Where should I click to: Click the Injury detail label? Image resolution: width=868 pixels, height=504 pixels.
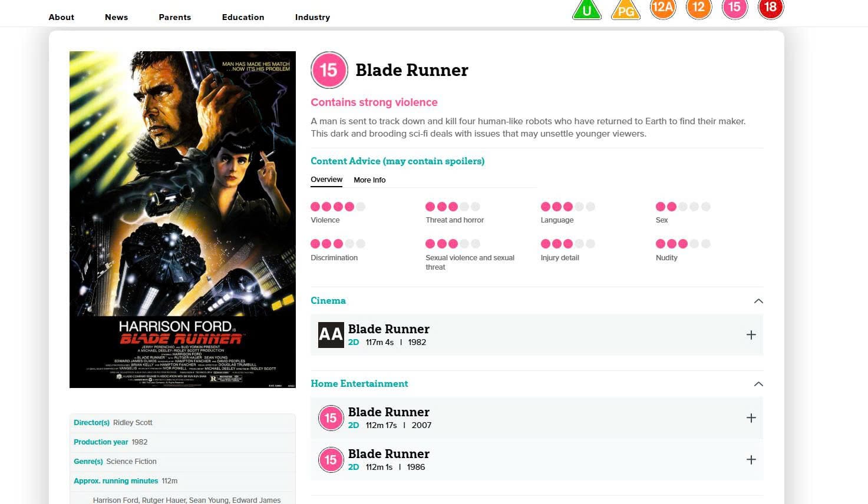click(560, 258)
